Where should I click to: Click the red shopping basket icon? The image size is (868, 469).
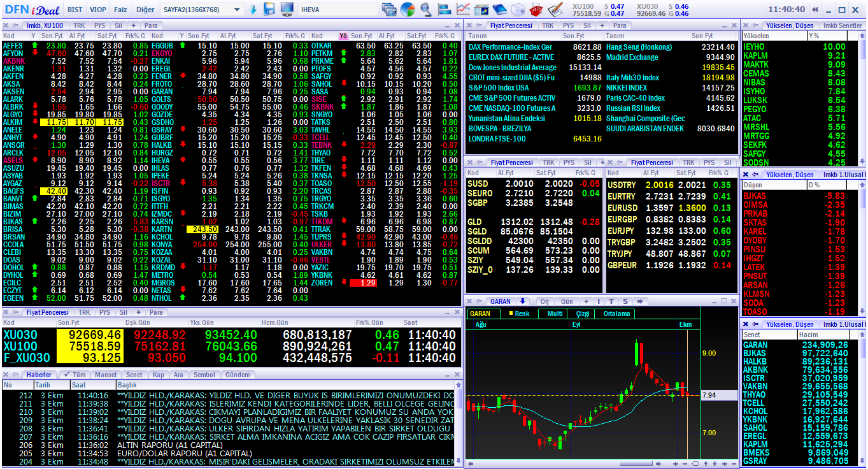click(536, 10)
